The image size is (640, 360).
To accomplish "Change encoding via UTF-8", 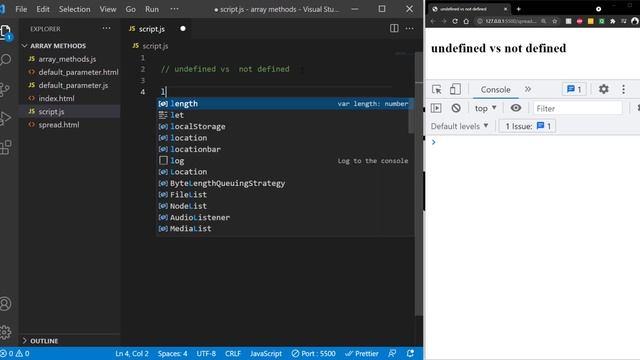I will pyautogui.click(x=206, y=353).
